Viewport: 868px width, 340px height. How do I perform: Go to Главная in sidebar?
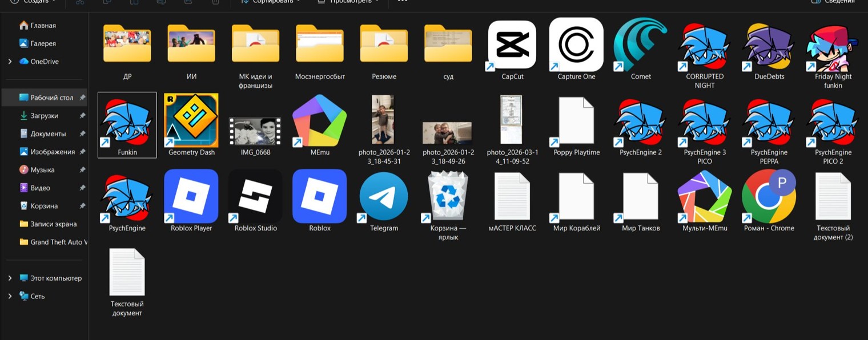[45, 26]
